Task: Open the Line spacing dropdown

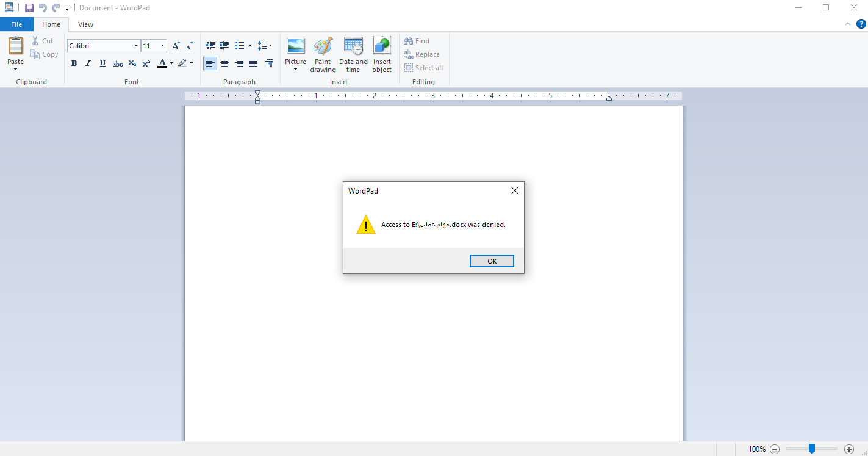Action: [265, 46]
